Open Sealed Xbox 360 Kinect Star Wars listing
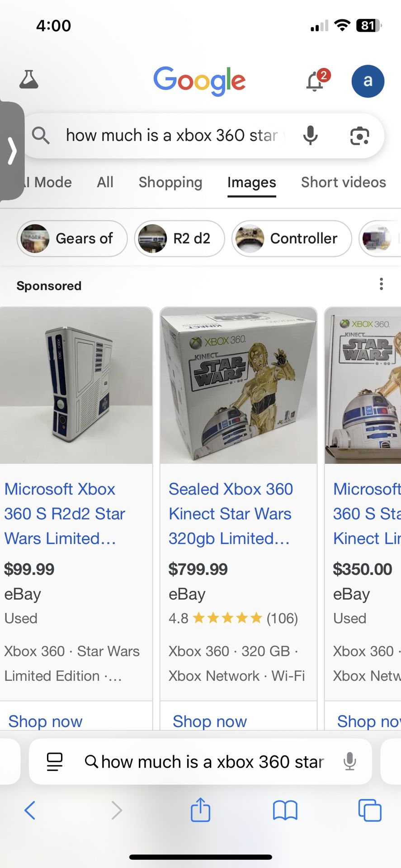401x868 pixels. [x=231, y=513]
